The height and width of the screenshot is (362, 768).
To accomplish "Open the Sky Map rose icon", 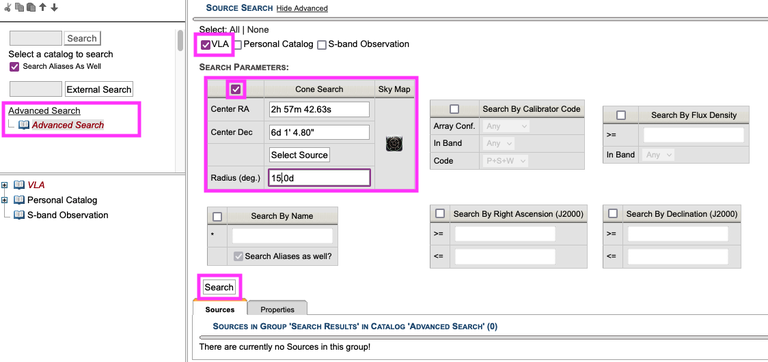I will coord(394,144).
